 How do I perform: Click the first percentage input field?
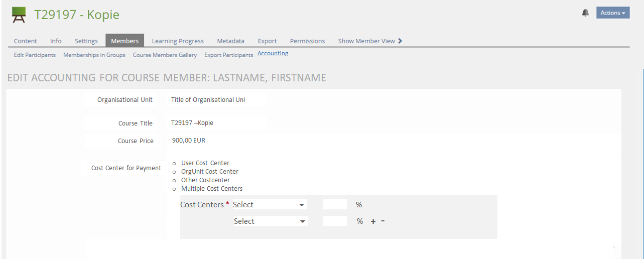(335, 205)
